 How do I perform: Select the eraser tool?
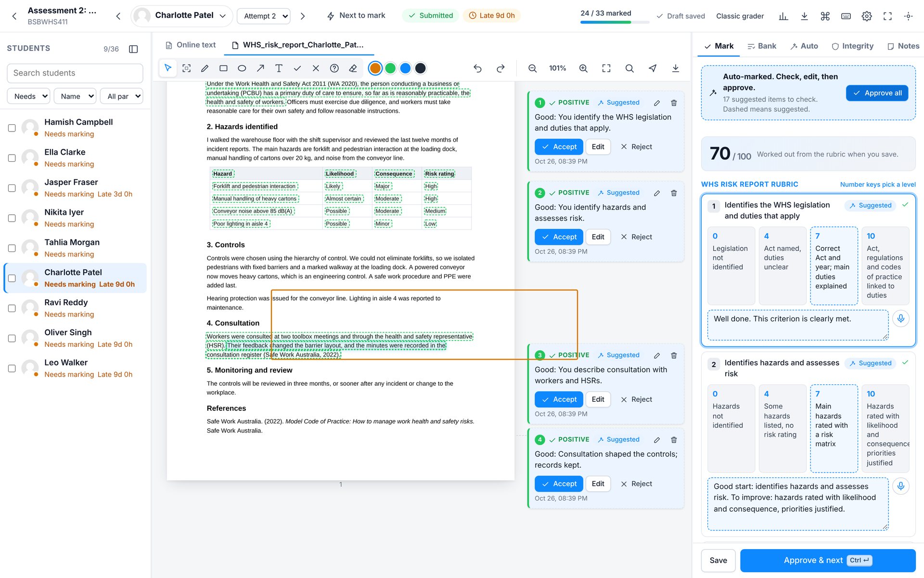[x=353, y=68]
